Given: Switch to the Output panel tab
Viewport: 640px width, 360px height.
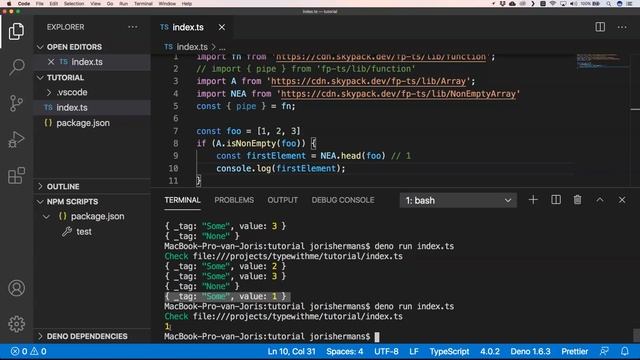Looking at the screenshot, I should point(282,200).
